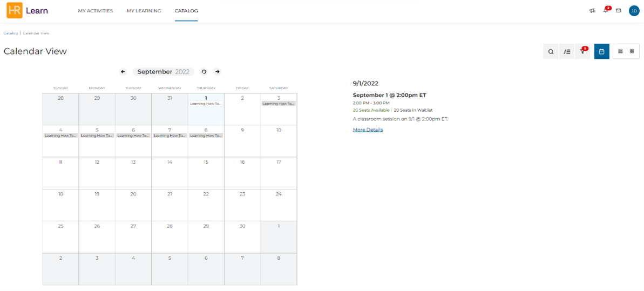The width and height of the screenshot is (644, 291).
Task: Open the filter icon with red badge
Action: click(x=582, y=52)
